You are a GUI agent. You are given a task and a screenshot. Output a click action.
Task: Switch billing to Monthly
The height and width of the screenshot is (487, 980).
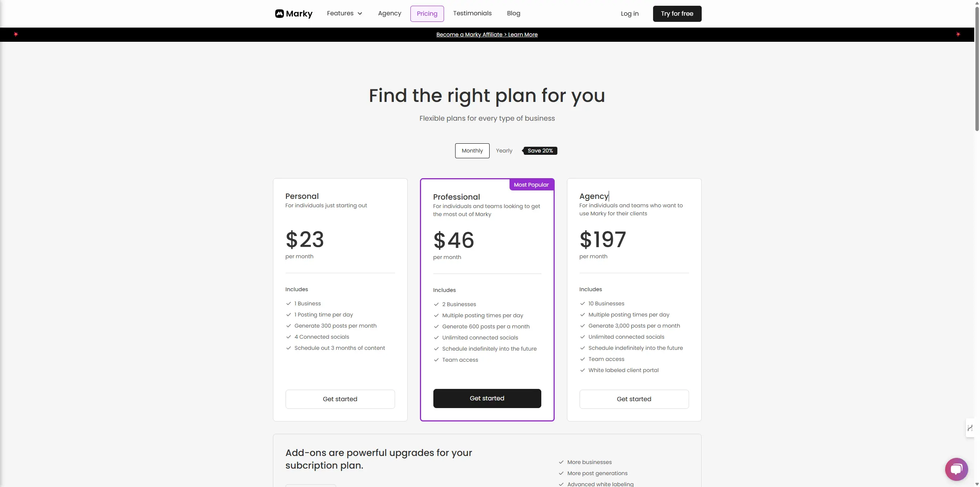(472, 151)
